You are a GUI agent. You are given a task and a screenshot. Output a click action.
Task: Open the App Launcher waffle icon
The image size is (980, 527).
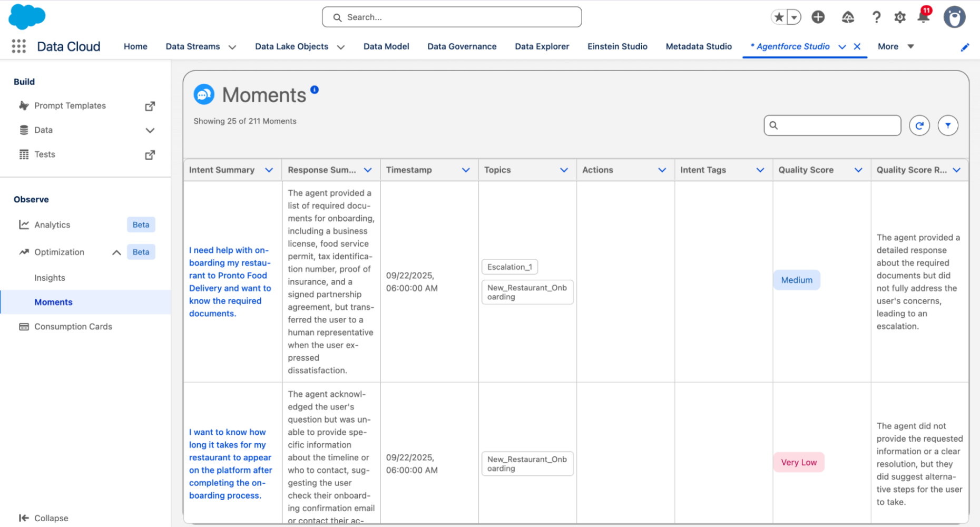pyautogui.click(x=18, y=46)
